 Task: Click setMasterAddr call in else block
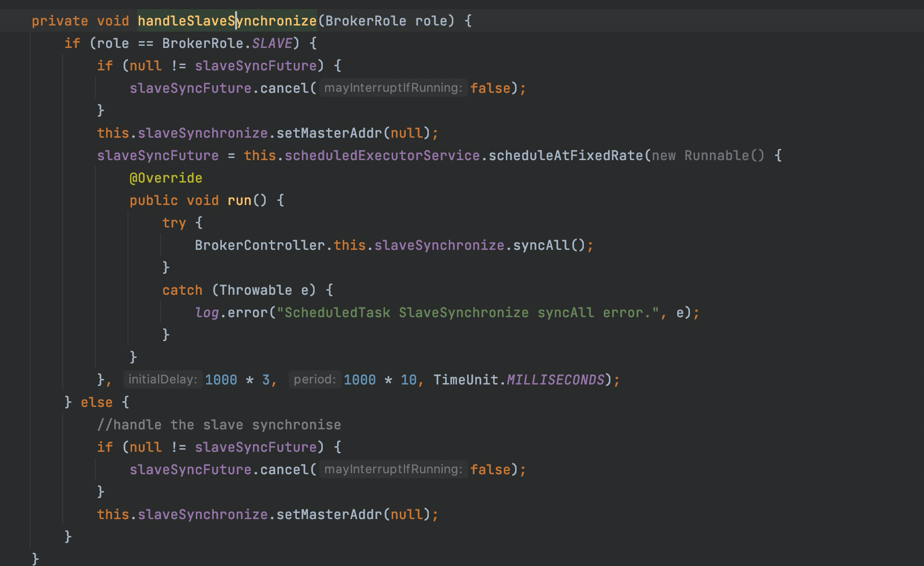click(329, 514)
